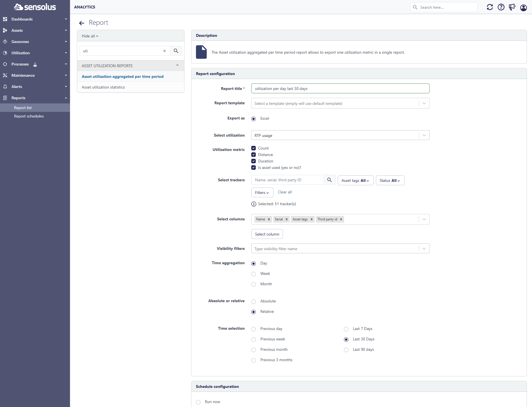Open the Visibility filters dropdown
The width and height of the screenshot is (532, 407).
pyautogui.click(x=340, y=248)
